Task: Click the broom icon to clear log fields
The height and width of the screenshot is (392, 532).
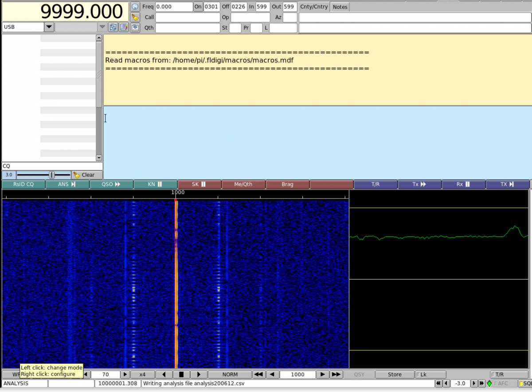Action: point(135,17)
